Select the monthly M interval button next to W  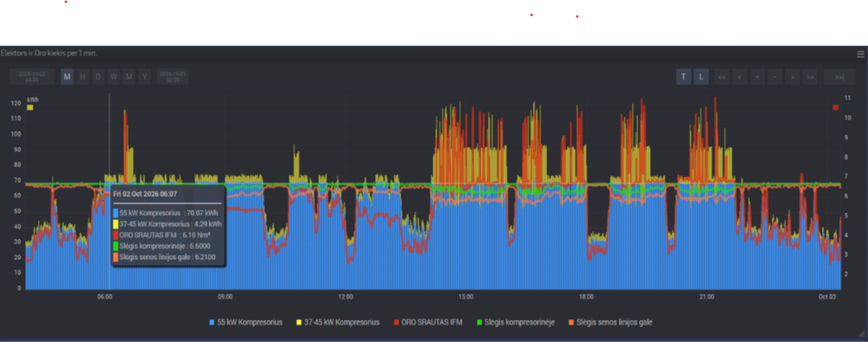click(129, 77)
